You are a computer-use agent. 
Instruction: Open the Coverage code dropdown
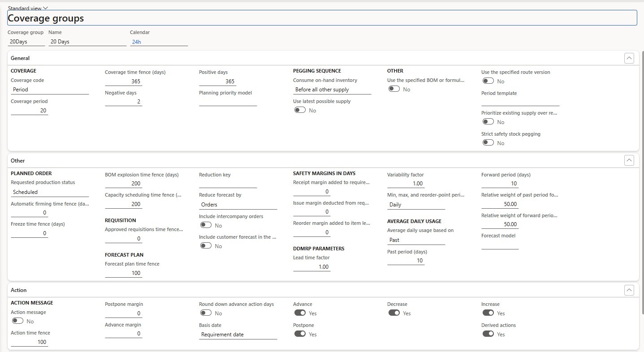pos(49,90)
